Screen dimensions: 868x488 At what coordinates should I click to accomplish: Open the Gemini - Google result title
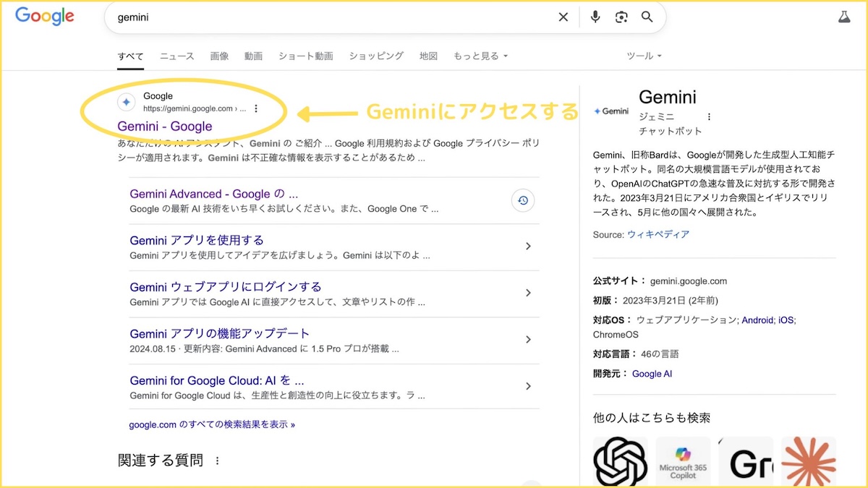[165, 127]
